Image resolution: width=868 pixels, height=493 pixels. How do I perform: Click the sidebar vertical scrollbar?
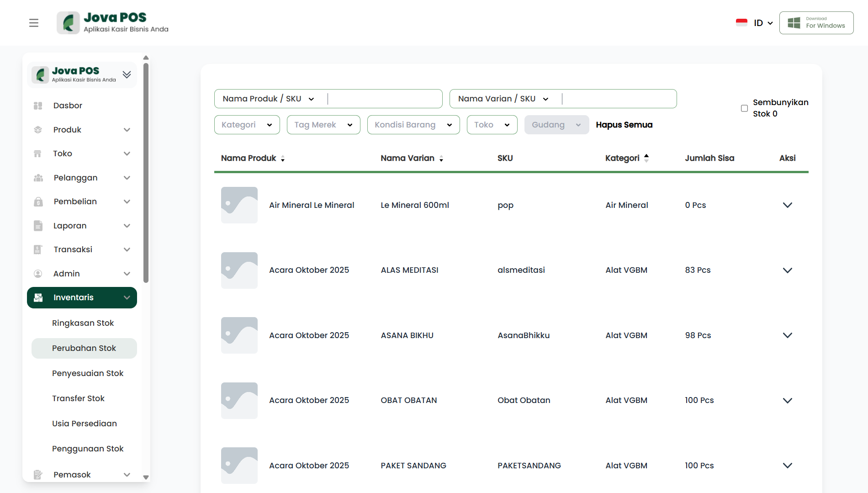[146, 174]
